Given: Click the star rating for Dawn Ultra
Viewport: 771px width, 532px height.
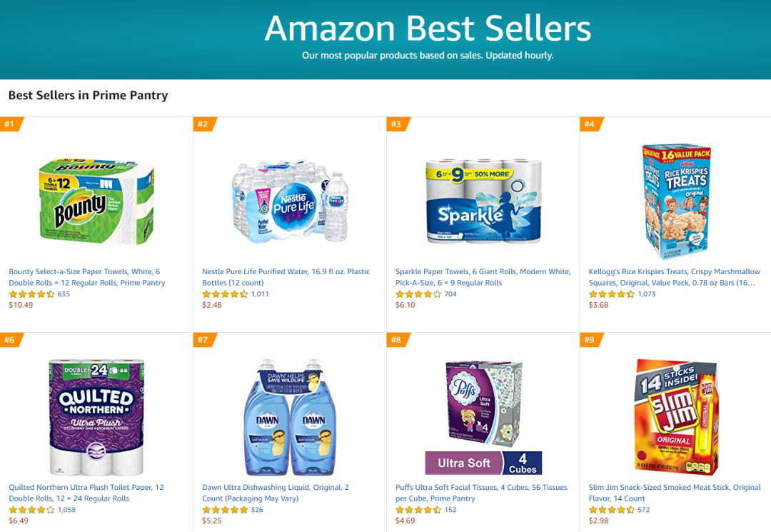Looking at the screenshot, I should click(225, 510).
